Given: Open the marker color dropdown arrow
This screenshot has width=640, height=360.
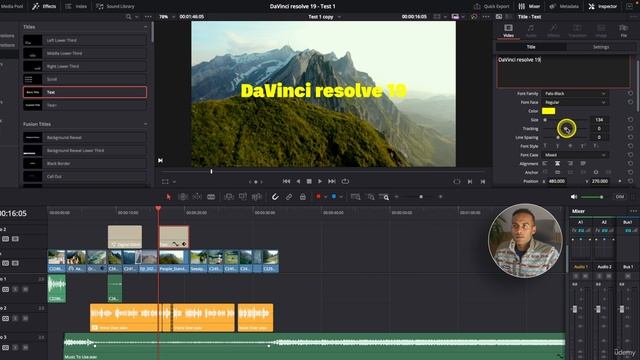Looking at the screenshot, I should coord(341,197).
